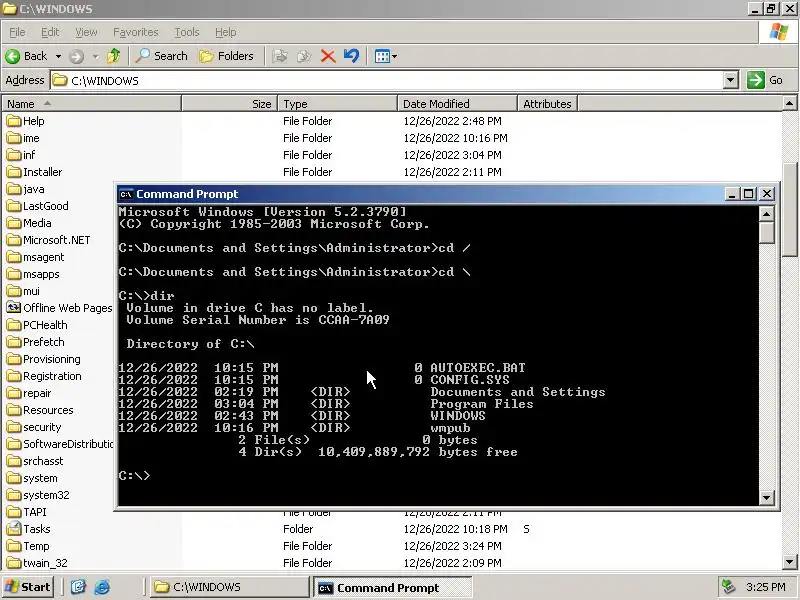Open the Search pane
800x600 pixels.
pyautogui.click(x=162, y=56)
